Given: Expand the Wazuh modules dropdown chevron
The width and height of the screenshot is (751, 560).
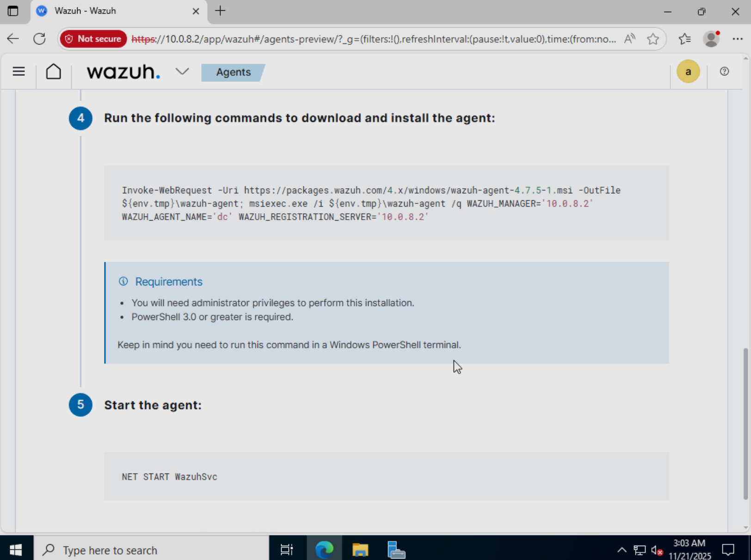Looking at the screenshot, I should point(182,72).
